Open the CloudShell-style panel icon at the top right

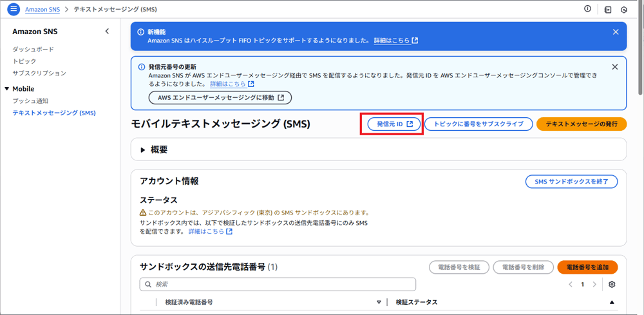pyautogui.click(x=609, y=10)
